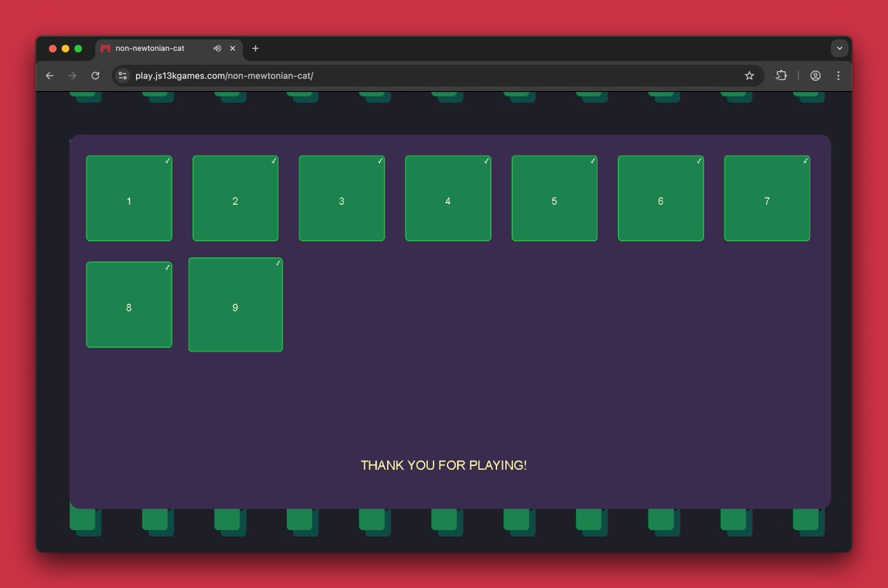The image size is (888, 588).
Task: Launch level 6
Action: [661, 198]
